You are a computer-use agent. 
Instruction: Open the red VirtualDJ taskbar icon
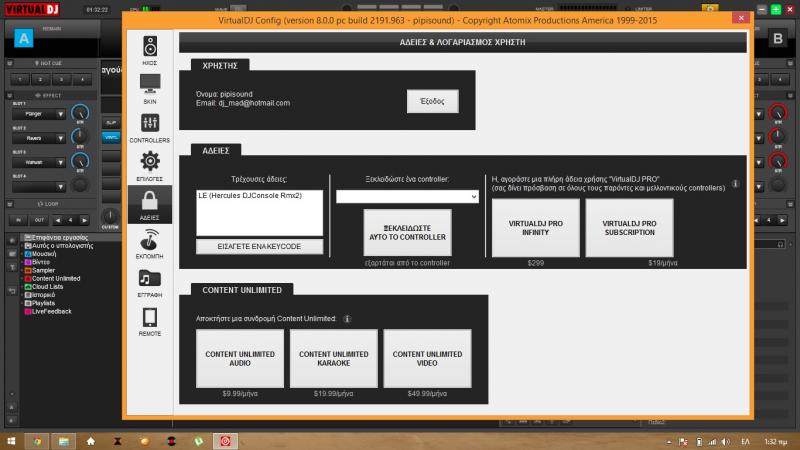tap(225, 441)
